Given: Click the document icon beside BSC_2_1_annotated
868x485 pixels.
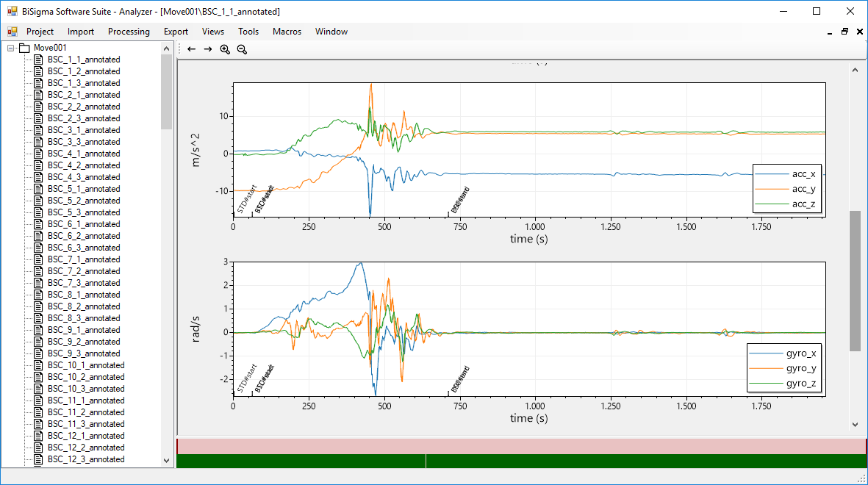Looking at the screenshot, I should (39, 95).
